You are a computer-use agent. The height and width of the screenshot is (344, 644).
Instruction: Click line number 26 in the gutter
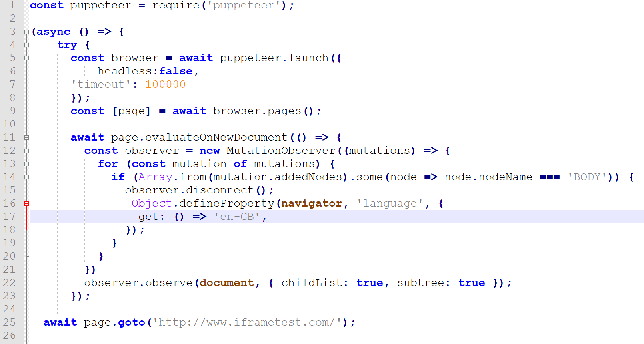(x=9, y=336)
